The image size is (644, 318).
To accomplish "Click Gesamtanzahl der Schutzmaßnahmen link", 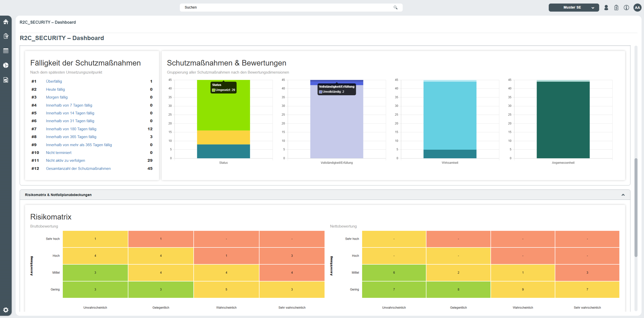I will [x=78, y=169].
